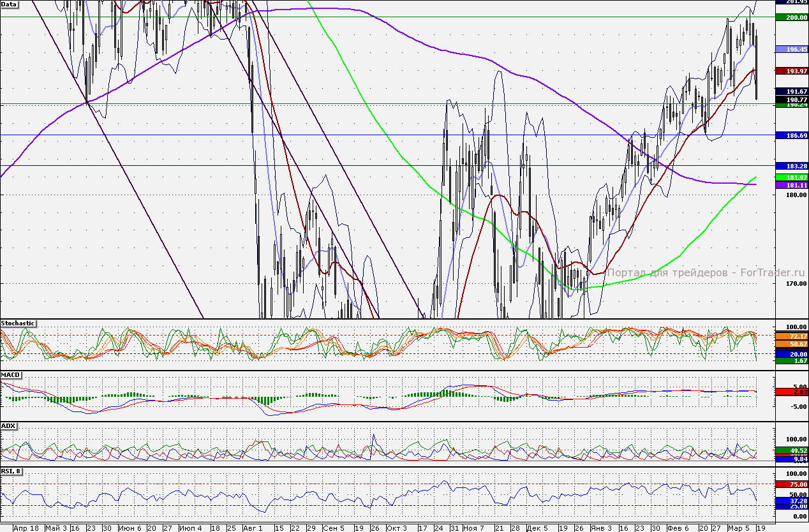Click the MACD indicator label
The width and height of the screenshot is (809, 532).
click(x=11, y=374)
